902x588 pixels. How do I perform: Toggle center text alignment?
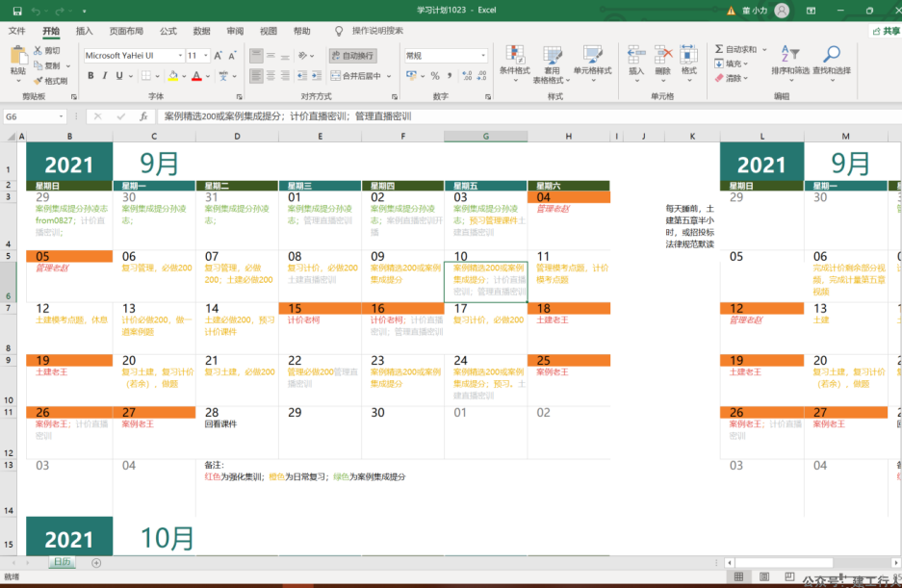click(271, 76)
